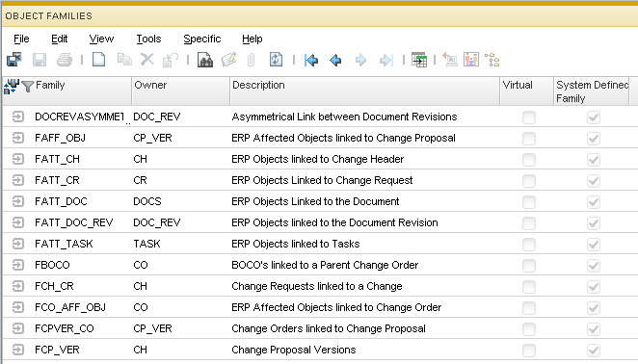
Task: Select the FATT_DOC_REV family cell
Action: [x=73, y=222]
